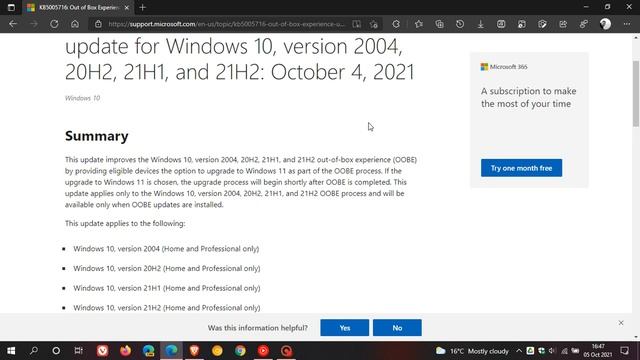The image size is (640, 360).
Task: Launch Firefox from taskbar
Action: tap(126, 351)
